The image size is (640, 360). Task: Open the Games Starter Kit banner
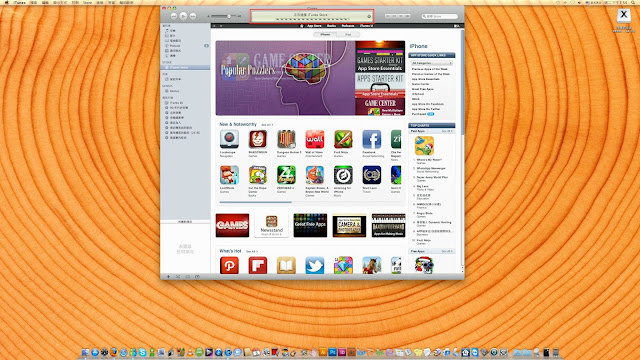click(x=380, y=56)
